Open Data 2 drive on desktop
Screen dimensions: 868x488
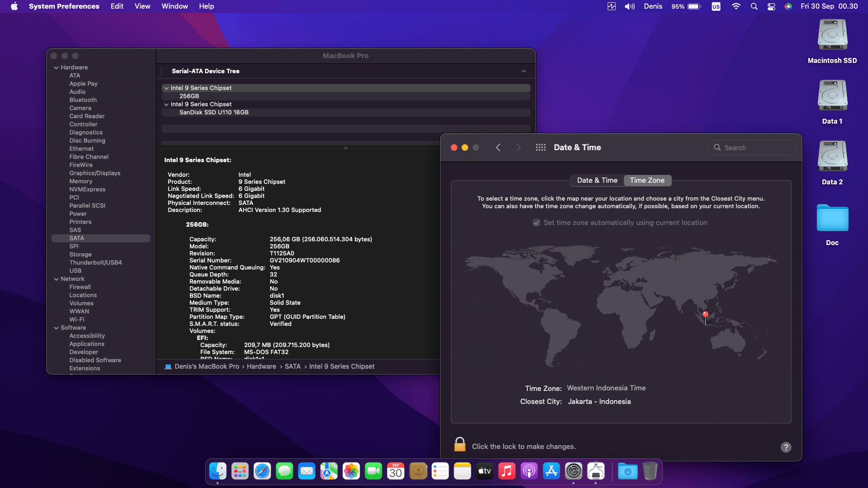(x=832, y=157)
